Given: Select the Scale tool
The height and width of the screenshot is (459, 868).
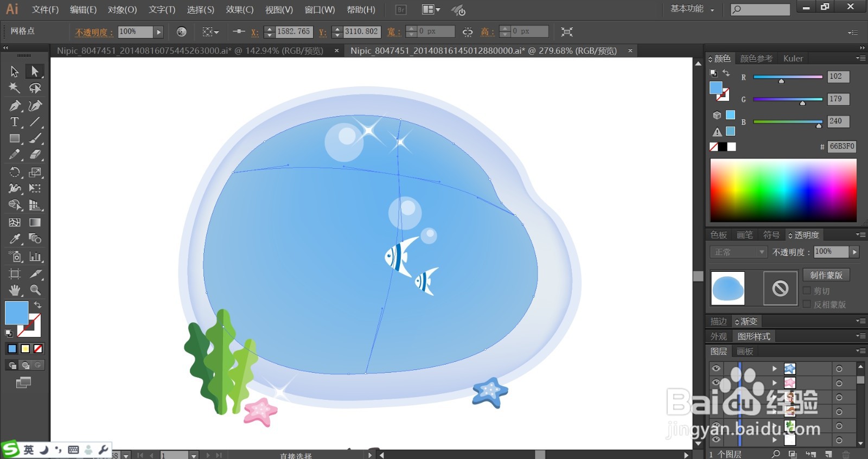Looking at the screenshot, I should click(x=35, y=173).
